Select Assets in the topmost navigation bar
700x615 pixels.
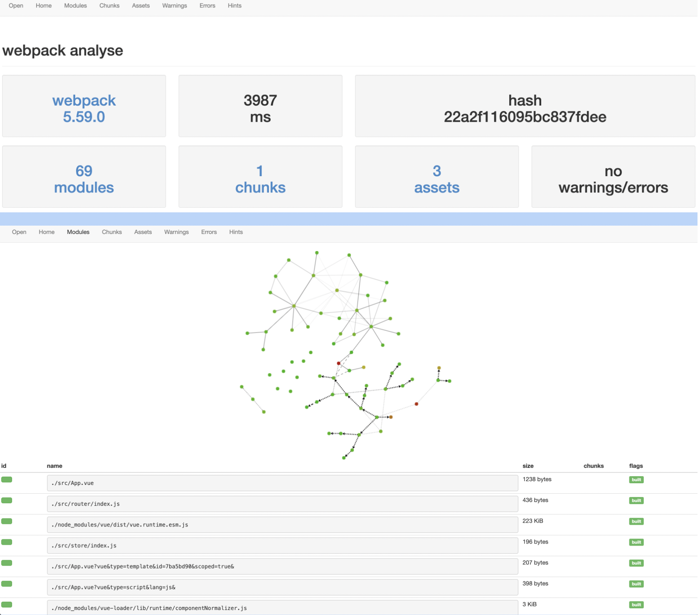point(141,6)
